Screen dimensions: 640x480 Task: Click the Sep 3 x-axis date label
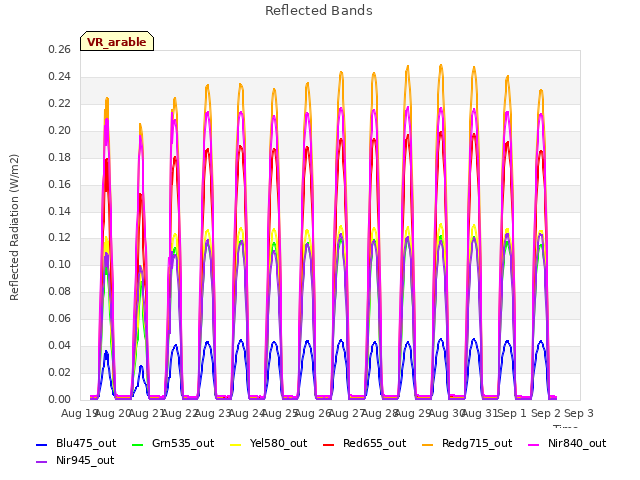tap(579, 413)
